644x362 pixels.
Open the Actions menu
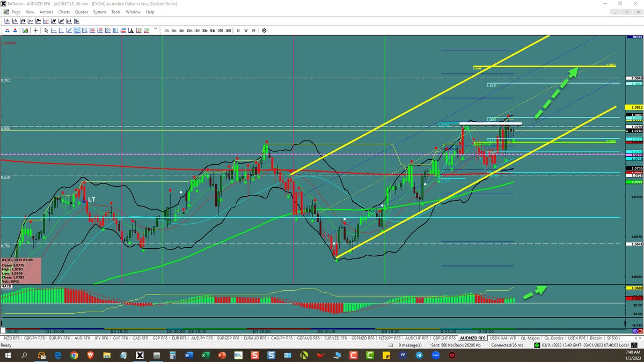pyautogui.click(x=46, y=12)
